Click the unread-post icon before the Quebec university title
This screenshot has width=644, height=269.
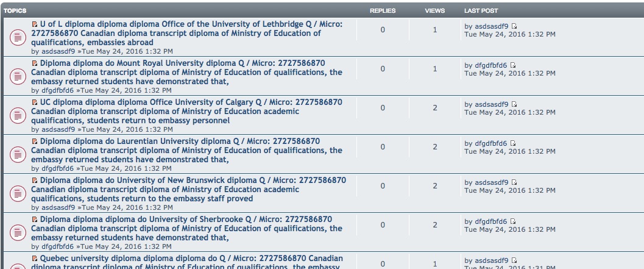click(x=35, y=259)
